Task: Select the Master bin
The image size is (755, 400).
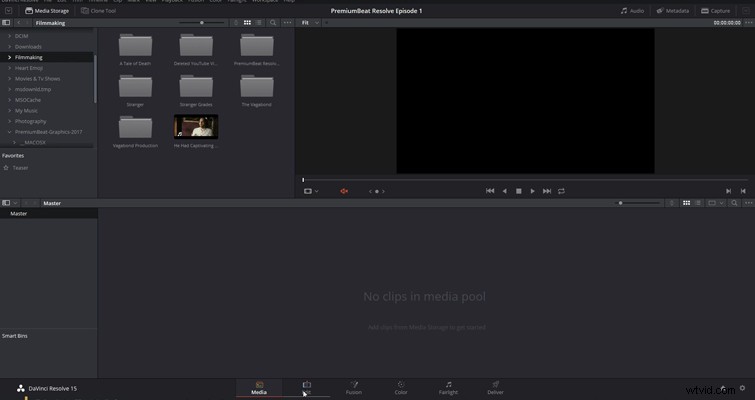Action: tap(49, 214)
